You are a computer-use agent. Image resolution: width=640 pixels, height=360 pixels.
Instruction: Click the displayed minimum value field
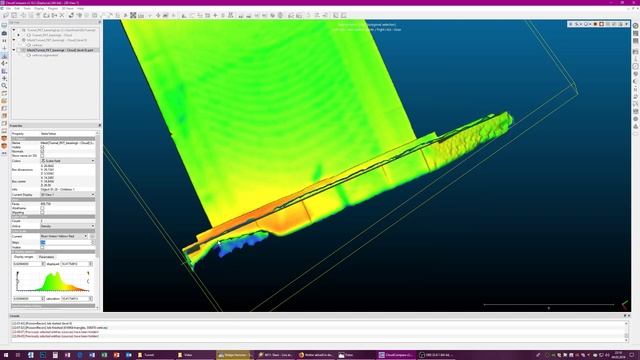[29, 264]
